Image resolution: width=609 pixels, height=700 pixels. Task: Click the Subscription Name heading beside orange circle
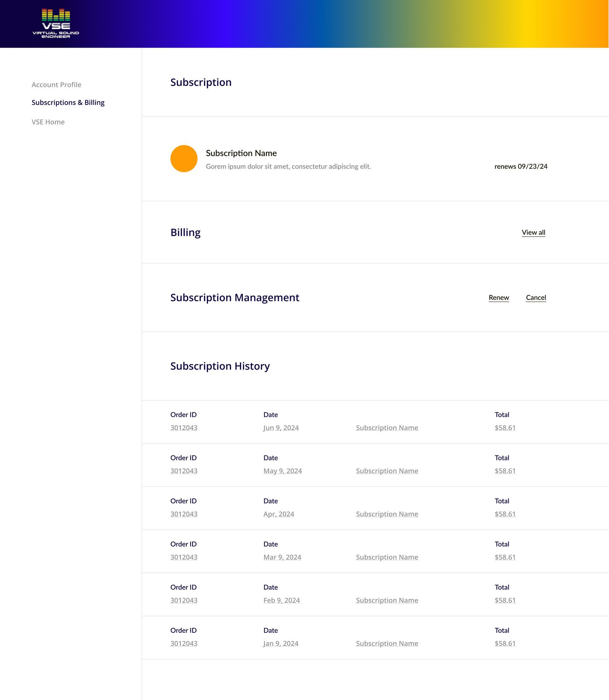click(x=241, y=153)
